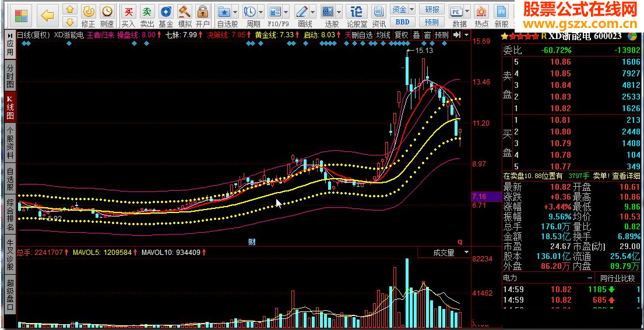
Task: Toggle the 预测 option in chart header
Action: pyautogui.click(x=442, y=35)
